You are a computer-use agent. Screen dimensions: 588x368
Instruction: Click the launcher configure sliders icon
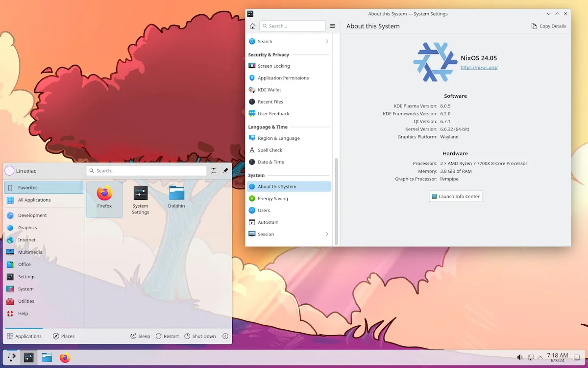coord(214,171)
